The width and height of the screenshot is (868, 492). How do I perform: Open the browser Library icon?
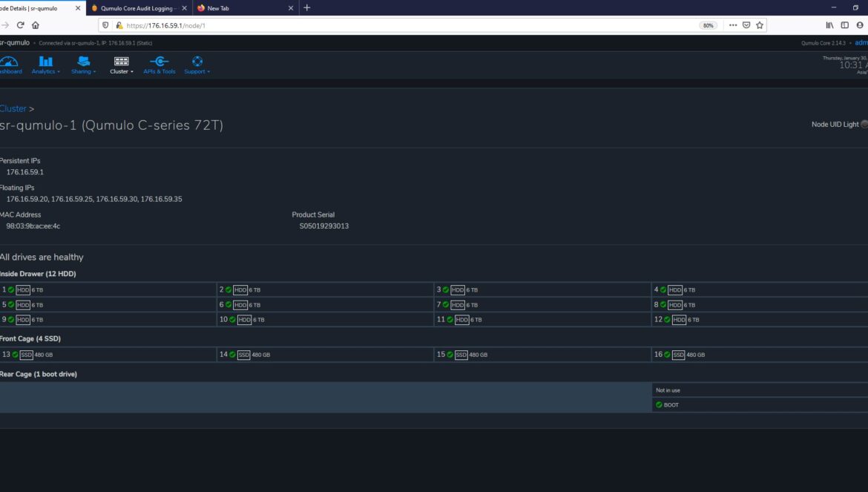(829, 25)
